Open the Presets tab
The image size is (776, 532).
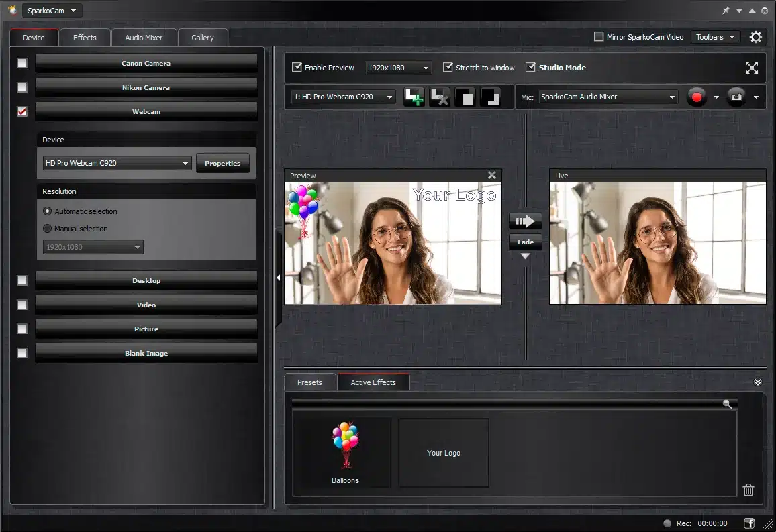click(309, 382)
